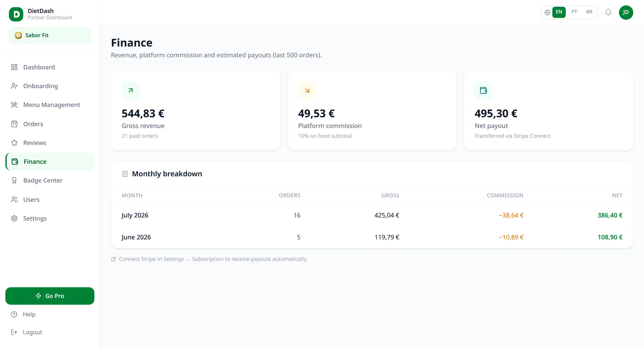The width and height of the screenshot is (644, 349).
Task: Click commission value −38,64 €
Action: click(511, 215)
